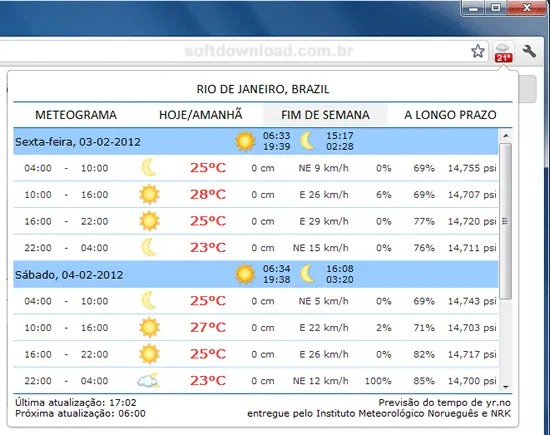The height and width of the screenshot is (435, 550).
Task: Click wind value E 26 km/h on Friday
Action: coord(324,195)
